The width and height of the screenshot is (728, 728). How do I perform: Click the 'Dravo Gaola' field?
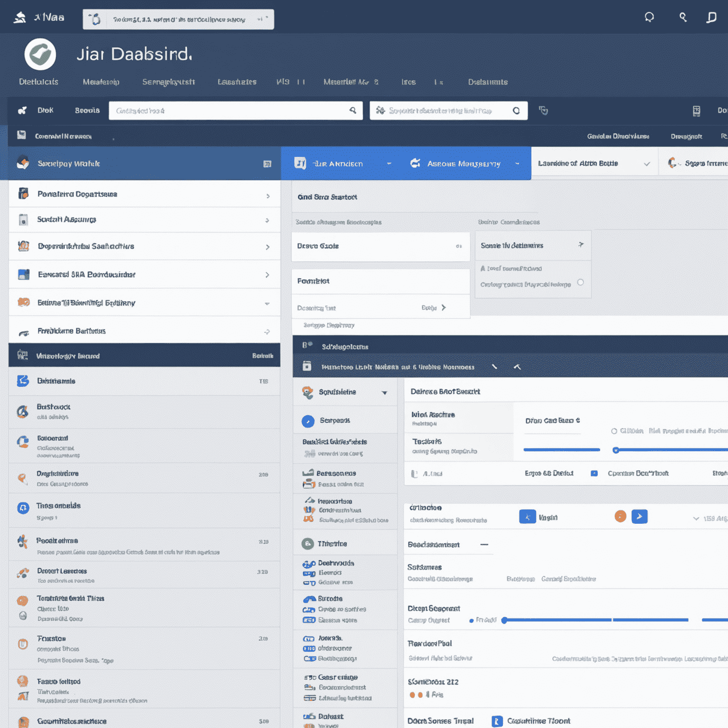(x=381, y=246)
